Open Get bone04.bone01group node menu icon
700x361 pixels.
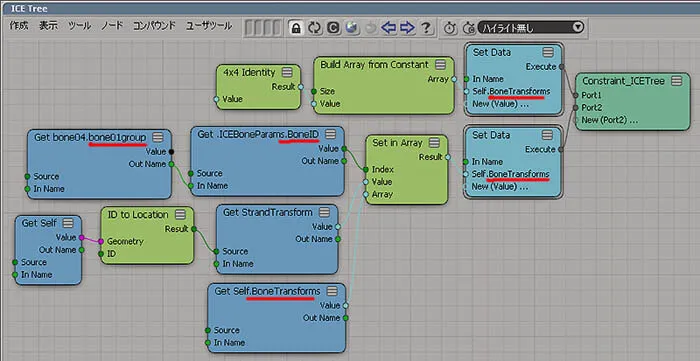click(157, 137)
